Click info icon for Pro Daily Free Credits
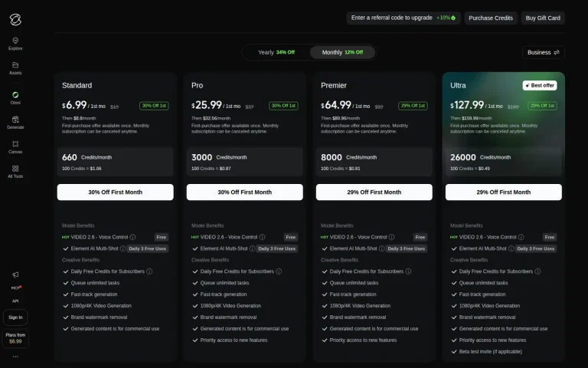This screenshot has width=588, height=368. coord(279,271)
